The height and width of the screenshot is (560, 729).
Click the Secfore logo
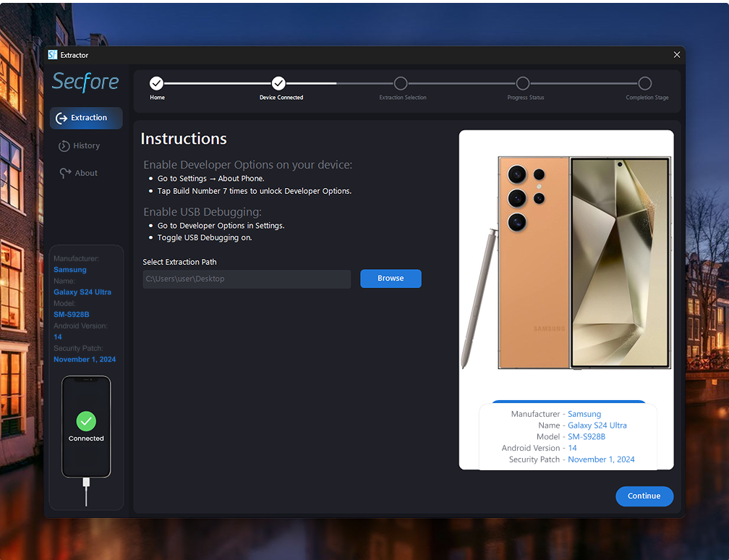(x=85, y=82)
